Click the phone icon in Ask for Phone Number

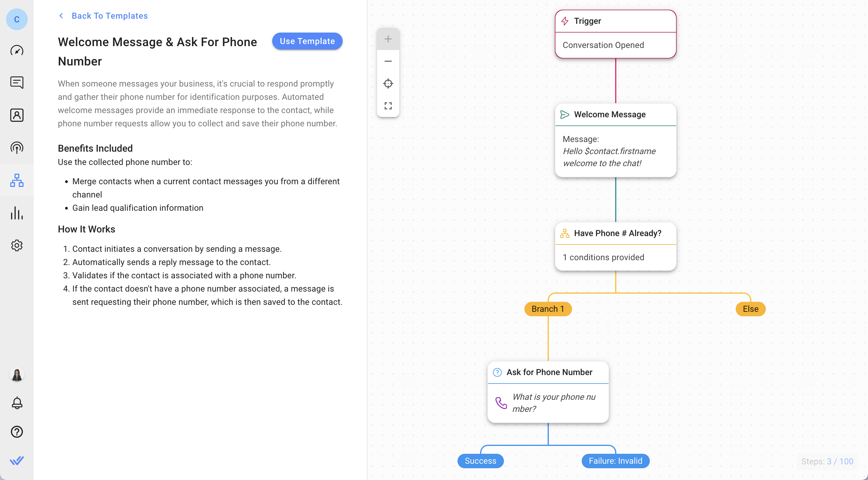pos(502,403)
